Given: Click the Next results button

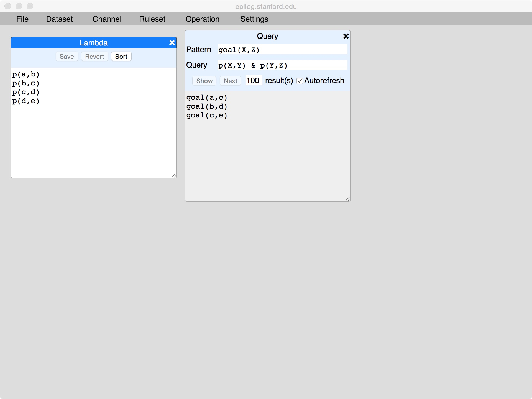Looking at the screenshot, I should pos(230,81).
